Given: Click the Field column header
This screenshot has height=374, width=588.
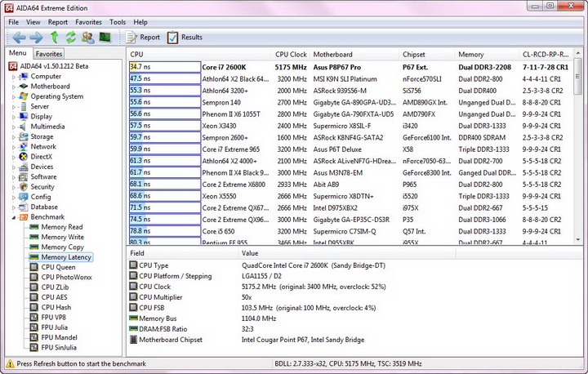Looking at the screenshot, I should (182, 253).
